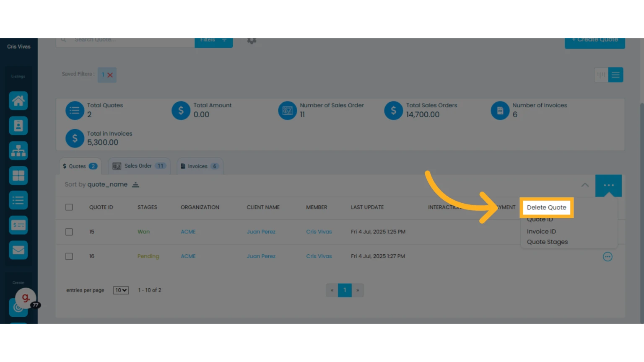Select Invoice ID in the options menu
Image resolution: width=644 pixels, height=362 pixels.
tap(541, 231)
